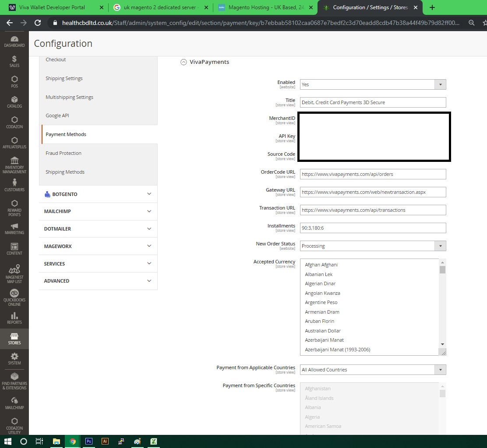This screenshot has width=487, height=448.
Task: Open the Sales sidebar menu
Action: coord(14,61)
